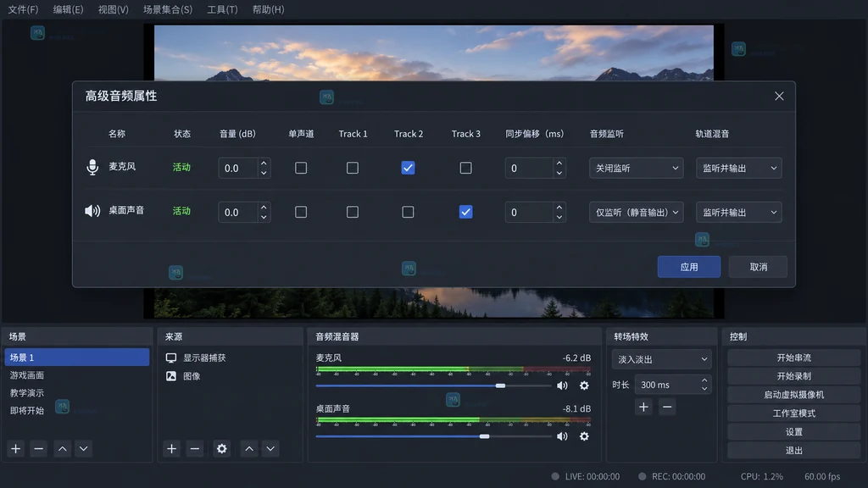Open the 视图(V) menu
The height and width of the screenshot is (488, 868).
pos(113,9)
